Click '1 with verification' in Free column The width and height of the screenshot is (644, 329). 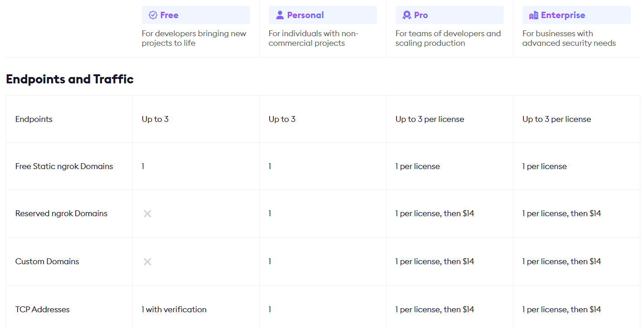click(x=174, y=310)
